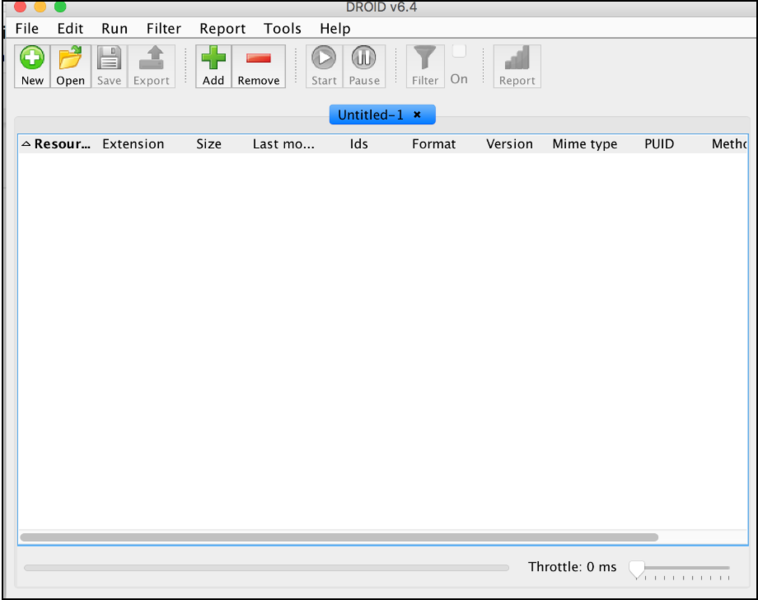Enable the filter On checkbox
The width and height of the screenshot is (758, 600).
(x=459, y=52)
